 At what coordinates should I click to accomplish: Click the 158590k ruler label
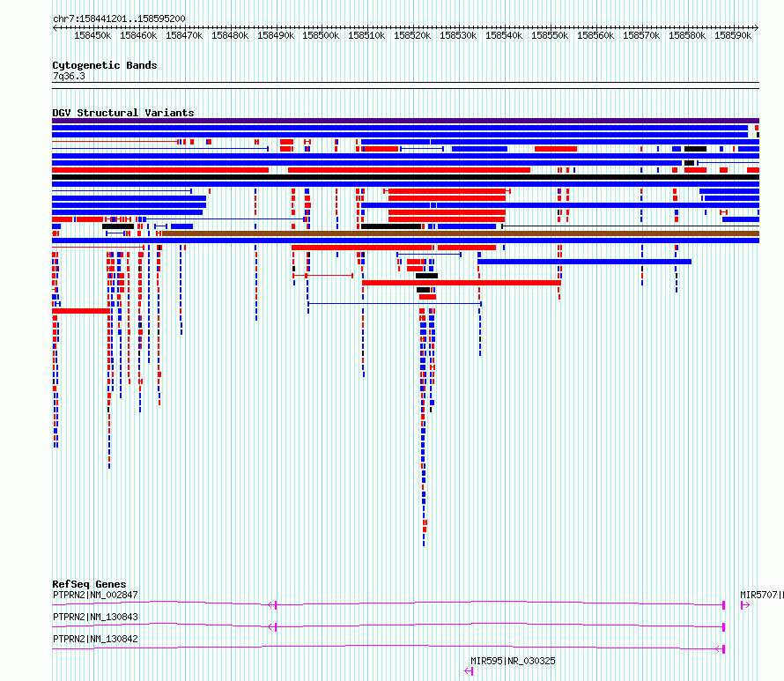(733, 35)
